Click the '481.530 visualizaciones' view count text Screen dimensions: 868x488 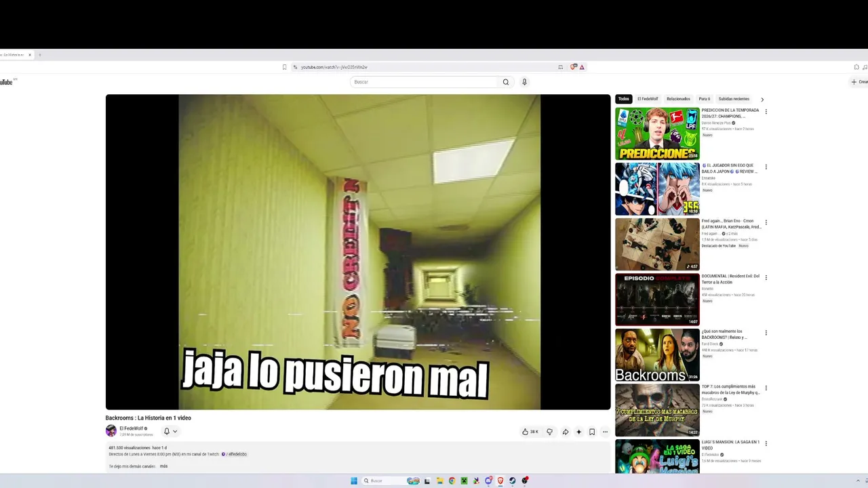[x=130, y=448]
